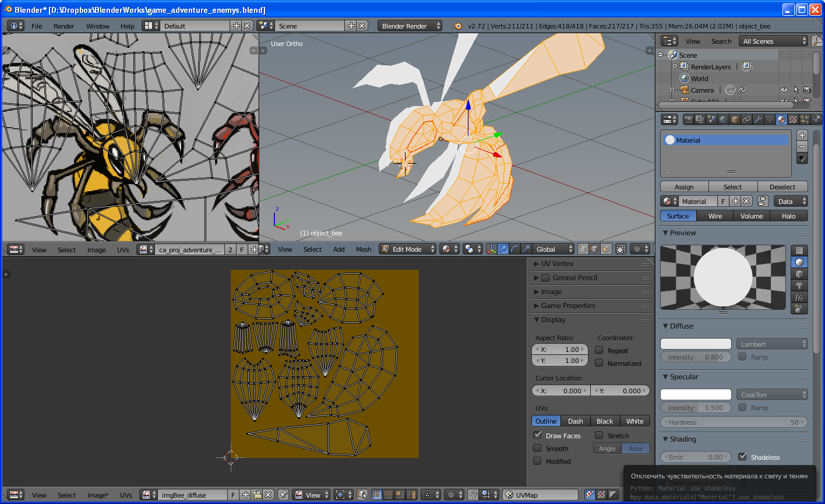The height and width of the screenshot is (504, 825).
Task: Open the Mesh menu in 3D view
Action: pos(364,249)
